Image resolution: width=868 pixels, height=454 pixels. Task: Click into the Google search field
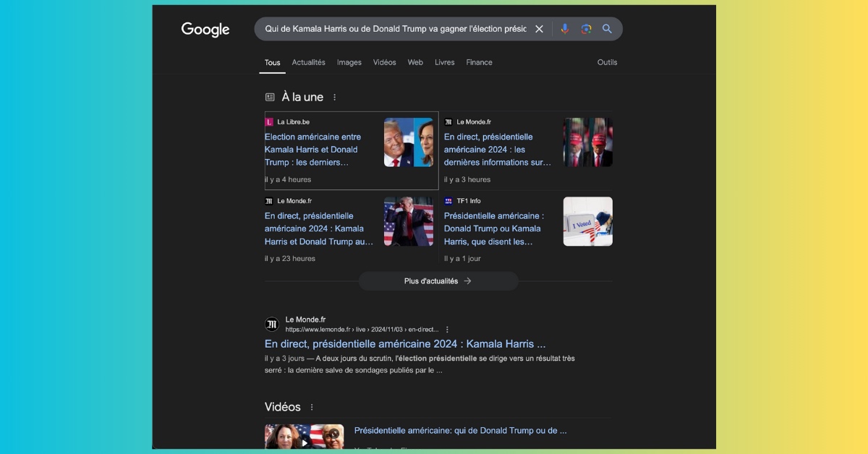[x=396, y=29]
